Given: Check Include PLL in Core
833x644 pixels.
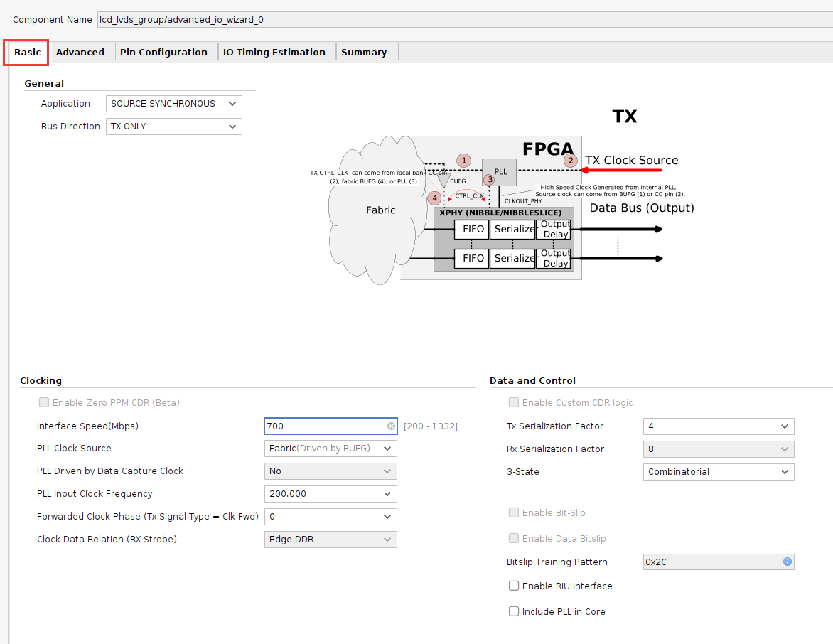Looking at the screenshot, I should 514,611.
